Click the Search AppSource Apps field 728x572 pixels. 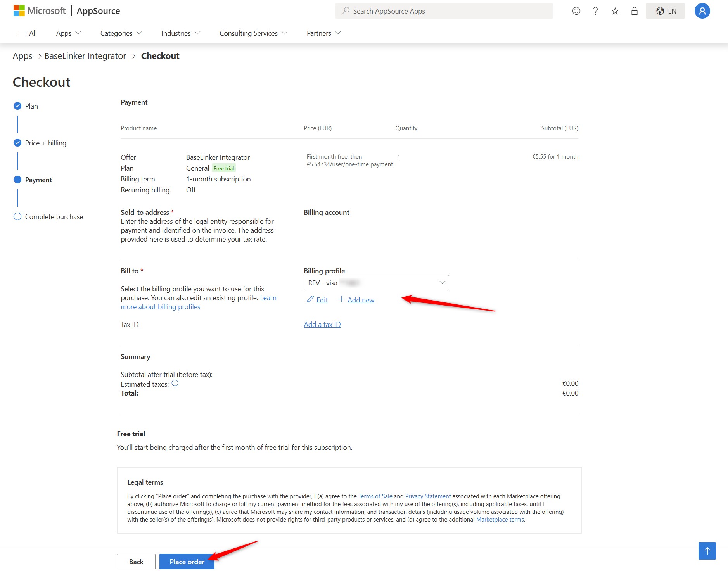point(444,11)
